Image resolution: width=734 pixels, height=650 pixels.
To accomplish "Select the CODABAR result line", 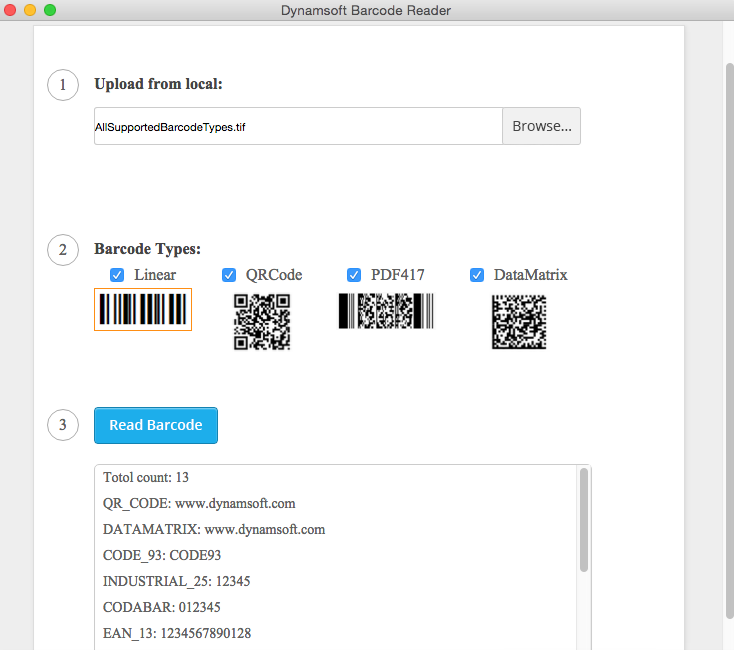I will [162, 607].
